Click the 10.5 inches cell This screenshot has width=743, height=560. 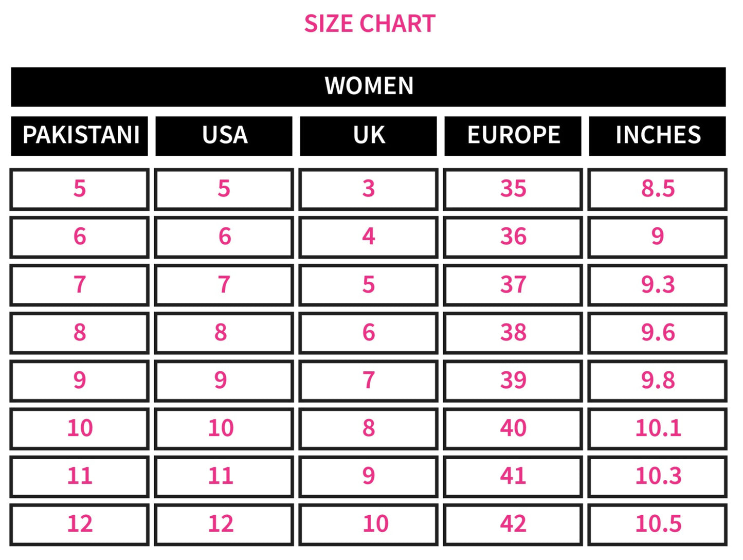[657, 524]
